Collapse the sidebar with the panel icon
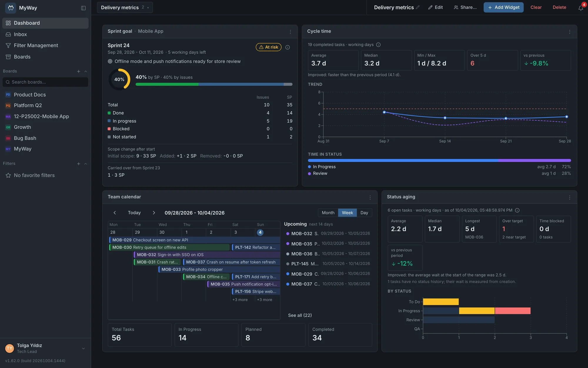 (83, 8)
